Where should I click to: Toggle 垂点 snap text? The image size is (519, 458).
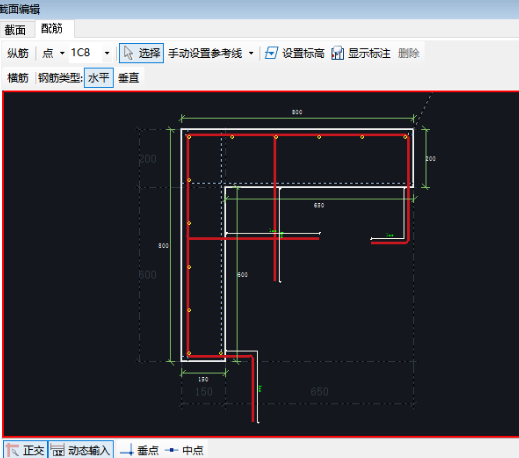pyautogui.click(x=148, y=451)
